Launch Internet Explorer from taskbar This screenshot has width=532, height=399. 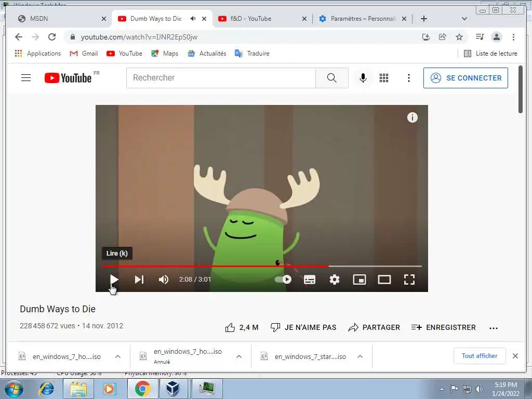[47, 389]
